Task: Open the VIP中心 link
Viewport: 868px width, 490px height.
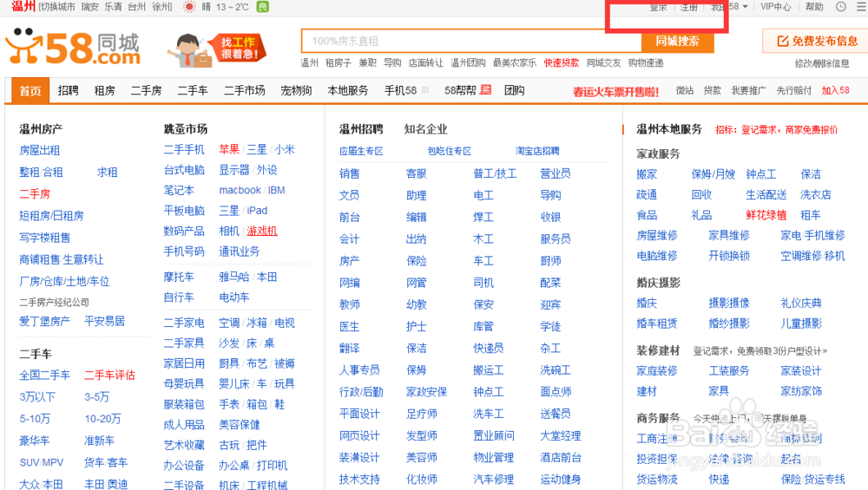Action: pyautogui.click(x=775, y=7)
